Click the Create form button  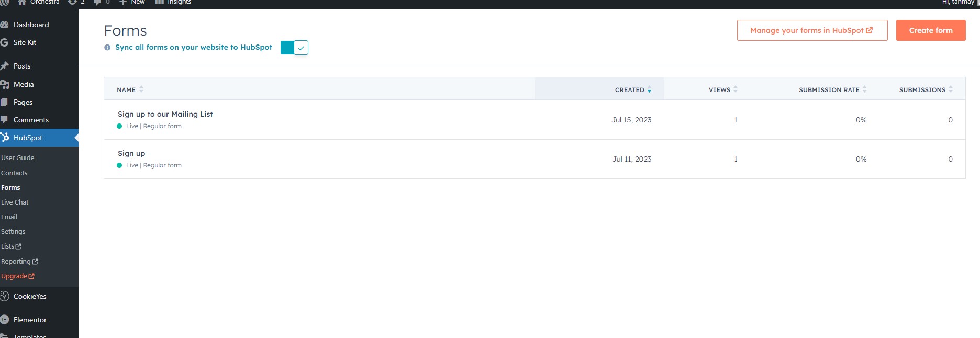[931, 30]
